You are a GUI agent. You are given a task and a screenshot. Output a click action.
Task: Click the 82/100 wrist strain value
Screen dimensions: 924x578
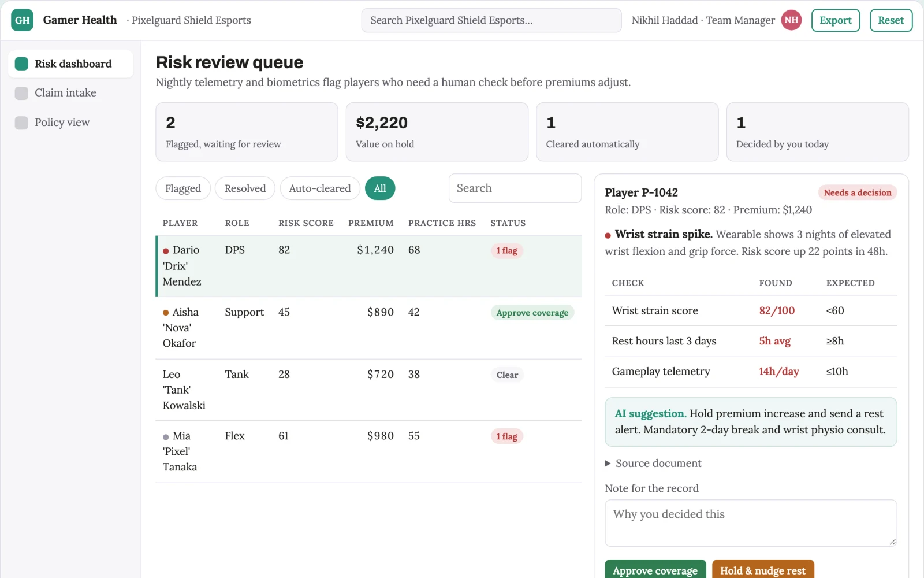coord(777,311)
